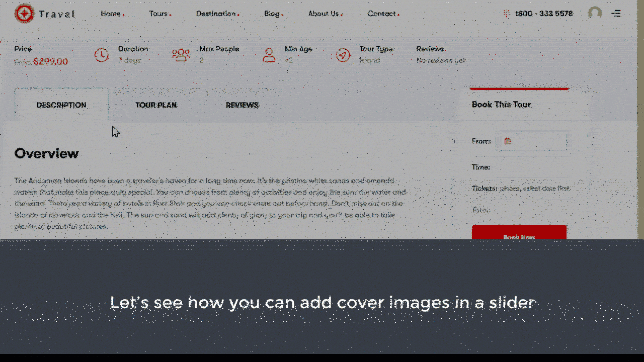
Task: Open the REVIEWS tab
Action: (x=242, y=105)
